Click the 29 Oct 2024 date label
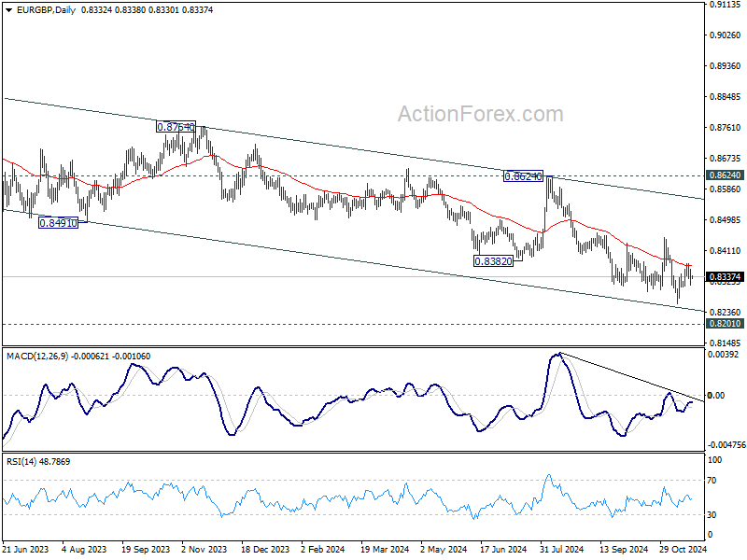This screenshot has height=560, width=747. [x=684, y=550]
